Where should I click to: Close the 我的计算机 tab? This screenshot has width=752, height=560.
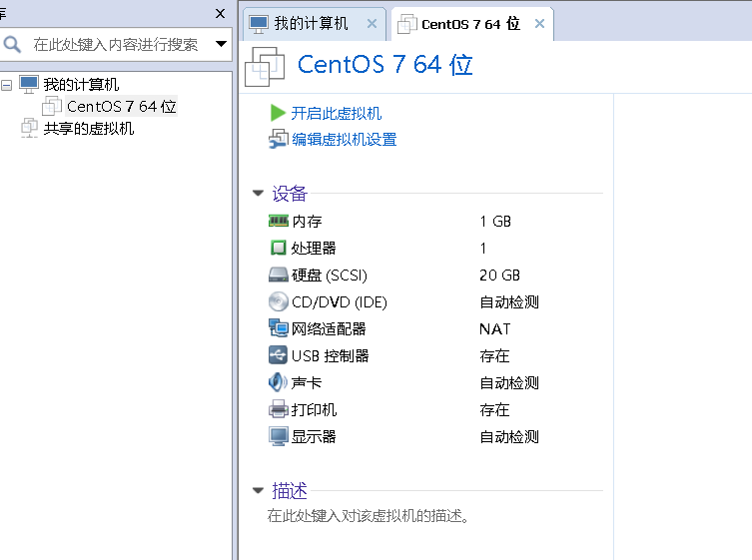(372, 24)
